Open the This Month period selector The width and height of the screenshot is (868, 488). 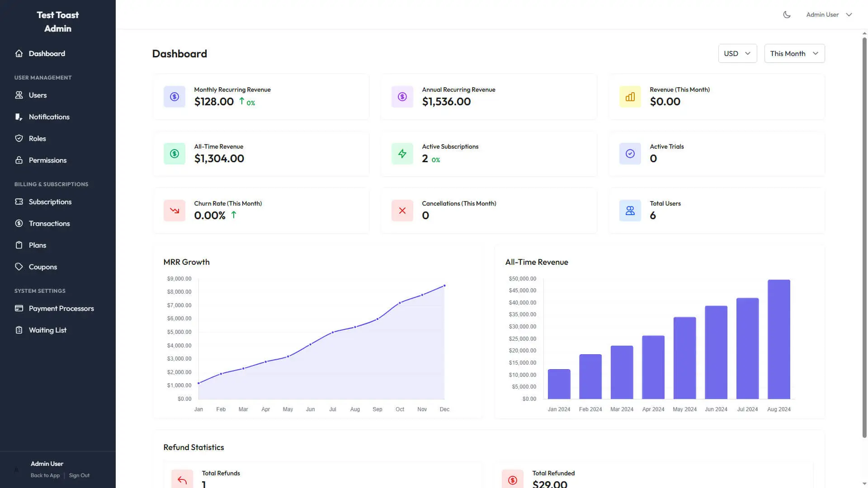tap(794, 53)
